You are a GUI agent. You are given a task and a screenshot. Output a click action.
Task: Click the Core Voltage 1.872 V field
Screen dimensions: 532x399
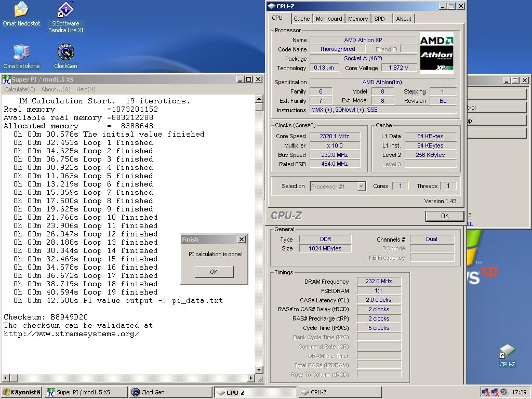point(398,68)
